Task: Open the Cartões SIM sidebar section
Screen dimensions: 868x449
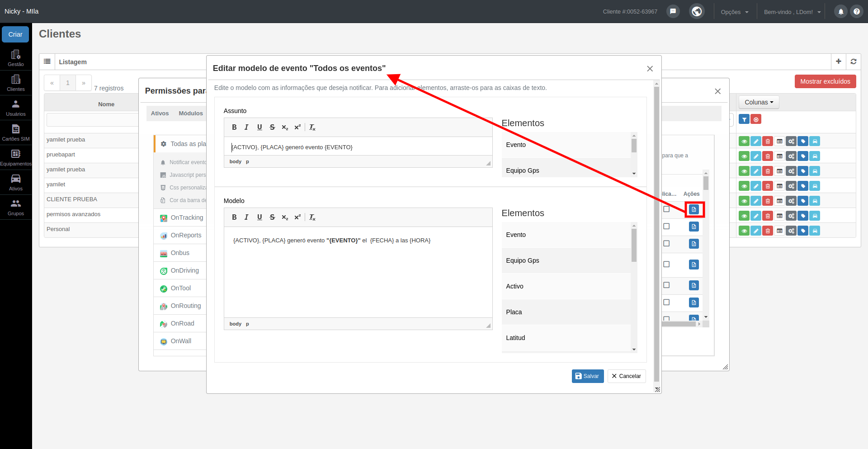Action: point(16,133)
